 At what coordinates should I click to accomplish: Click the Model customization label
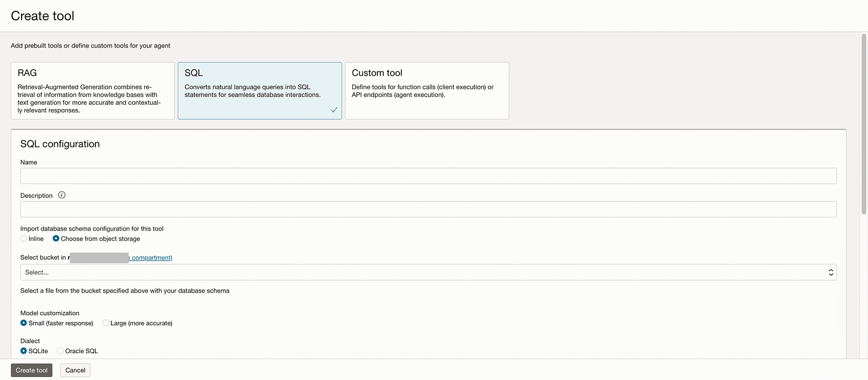click(49, 313)
